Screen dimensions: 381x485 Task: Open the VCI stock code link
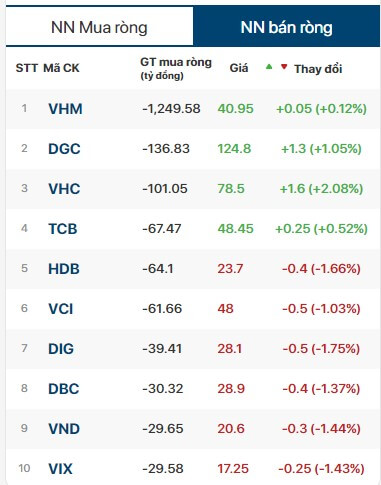point(61,309)
